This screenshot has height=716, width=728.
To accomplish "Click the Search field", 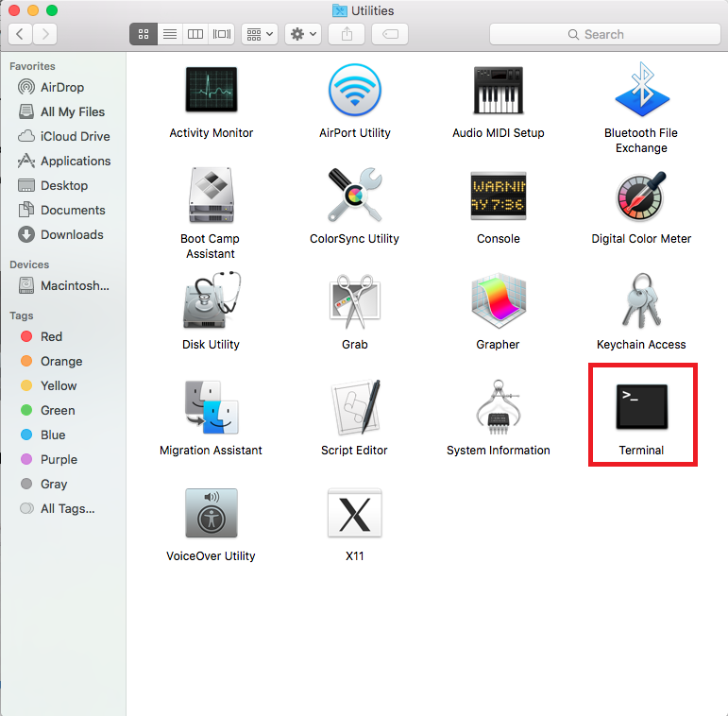I will (x=603, y=34).
